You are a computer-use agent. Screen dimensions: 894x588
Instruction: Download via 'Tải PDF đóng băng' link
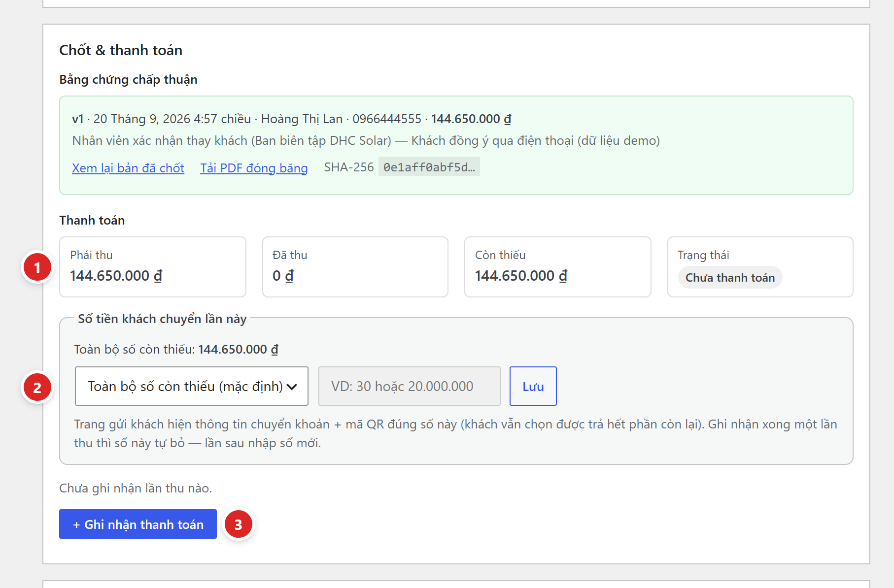pos(254,168)
